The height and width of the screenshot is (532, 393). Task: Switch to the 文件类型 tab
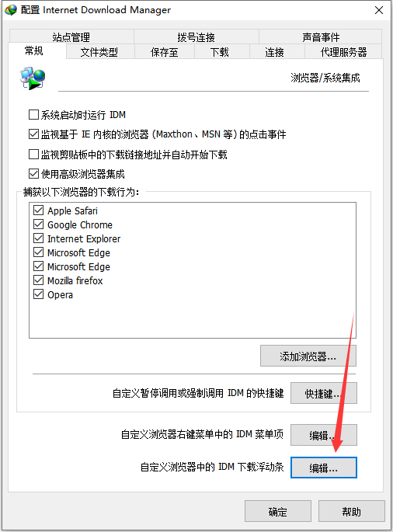click(100, 51)
